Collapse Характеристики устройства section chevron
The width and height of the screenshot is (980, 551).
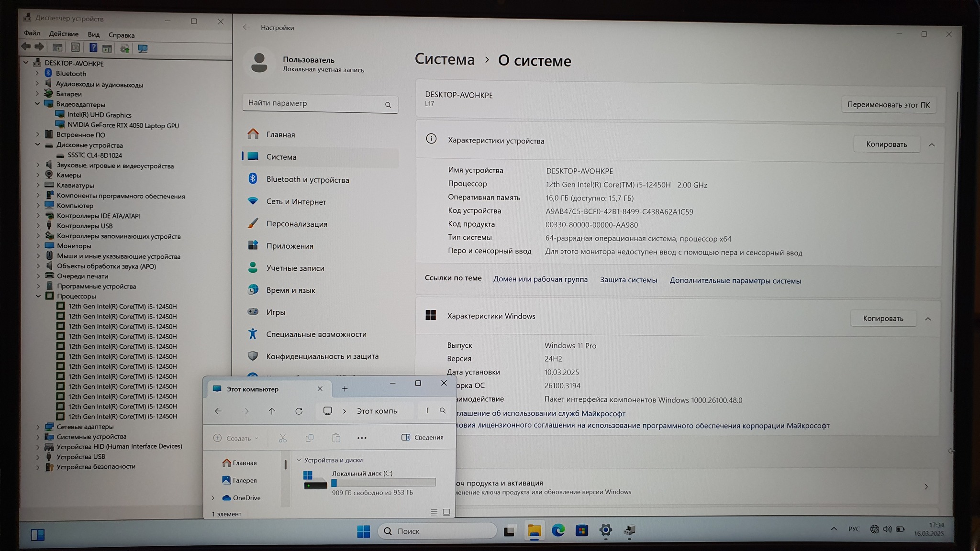click(932, 145)
